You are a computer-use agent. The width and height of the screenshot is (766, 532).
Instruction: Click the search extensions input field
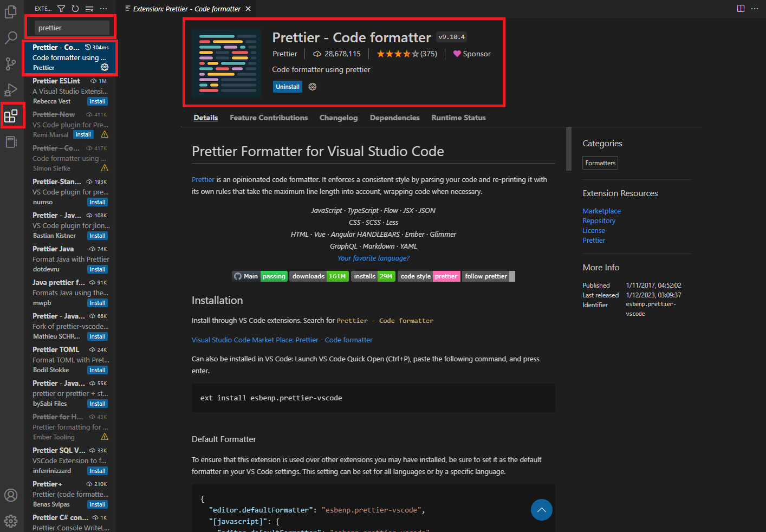(x=72, y=28)
